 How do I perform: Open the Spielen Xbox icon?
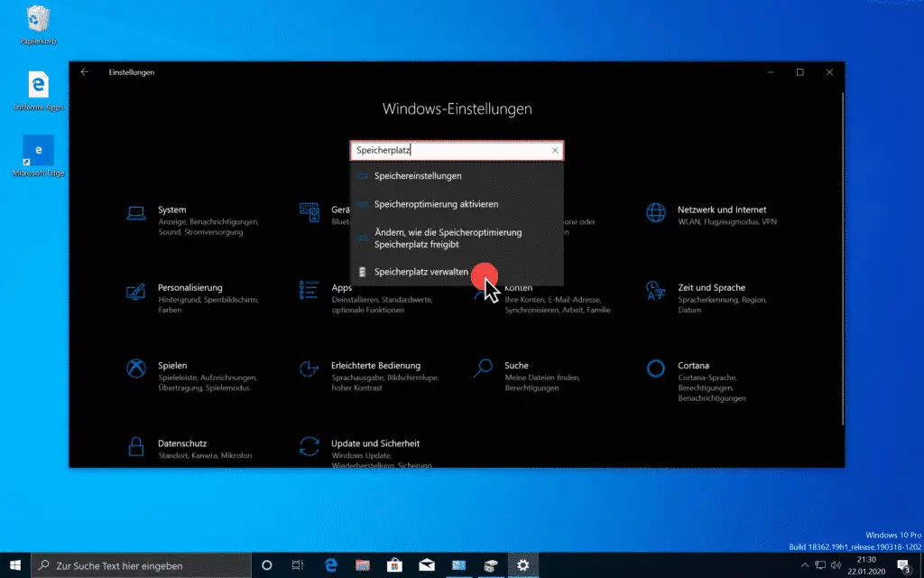(136, 368)
